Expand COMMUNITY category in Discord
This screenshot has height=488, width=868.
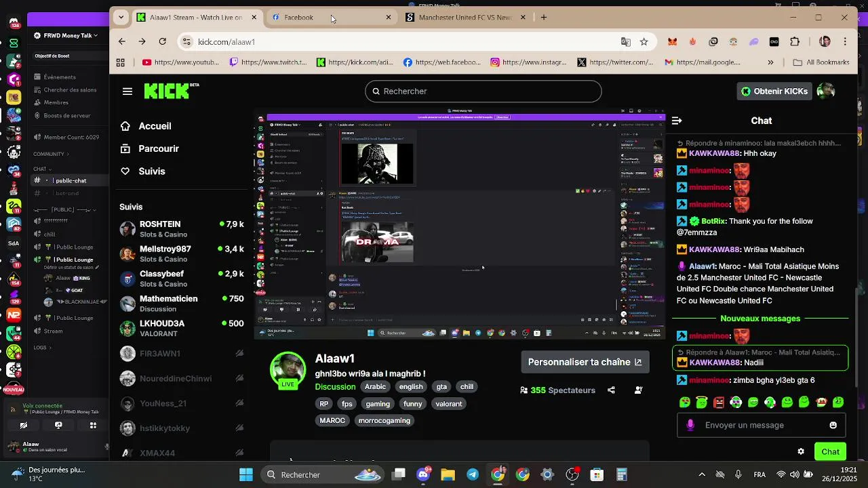tap(52, 154)
